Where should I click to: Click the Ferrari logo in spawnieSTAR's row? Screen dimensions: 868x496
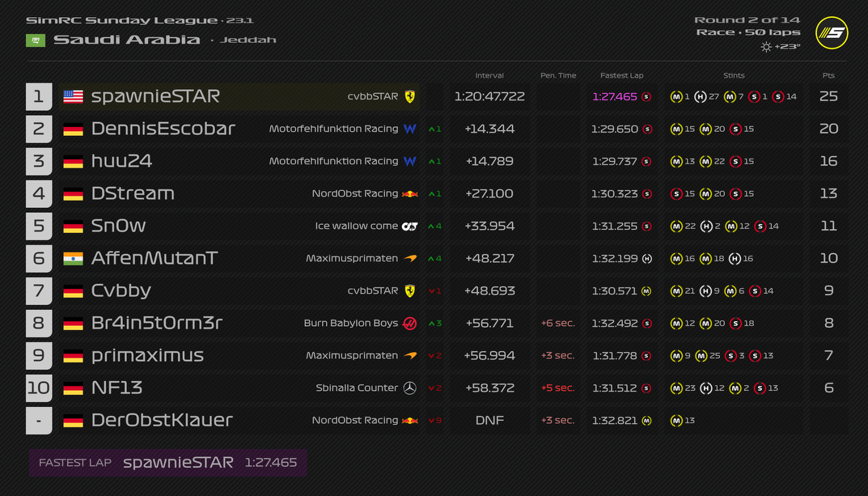coord(410,96)
